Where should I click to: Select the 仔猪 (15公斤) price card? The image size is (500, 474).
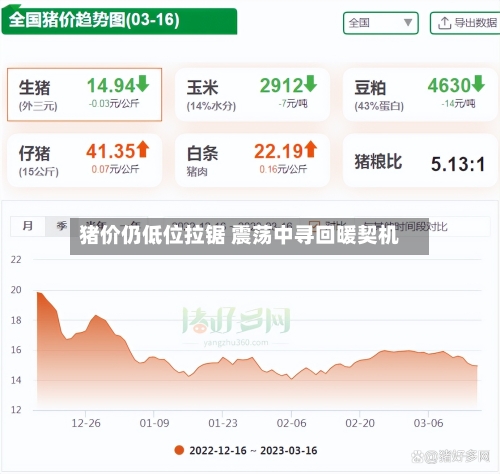84,160
